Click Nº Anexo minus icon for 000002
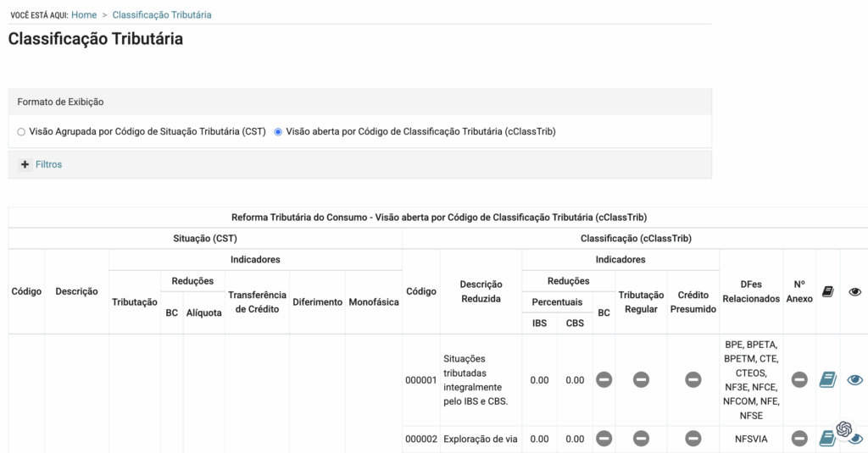The height and width of the screenshot is (453, 868). tap(799, 439)
